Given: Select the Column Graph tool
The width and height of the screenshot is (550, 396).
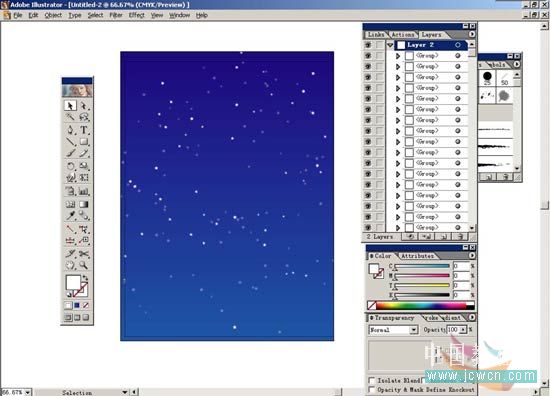Looking at the screenshot, I should point(84,191).
